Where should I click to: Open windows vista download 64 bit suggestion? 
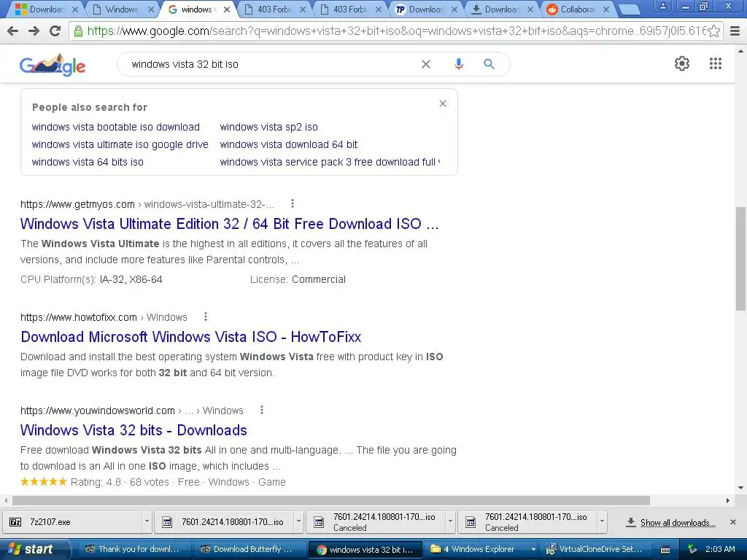pyautogui.click(x=289, y=144)
